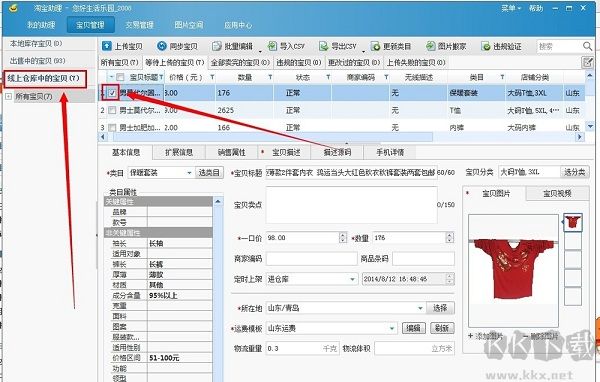Screen dimensions: 600x382
Task: Click the stepper arrows of the 一口价 field
Action: coord(343,238)
